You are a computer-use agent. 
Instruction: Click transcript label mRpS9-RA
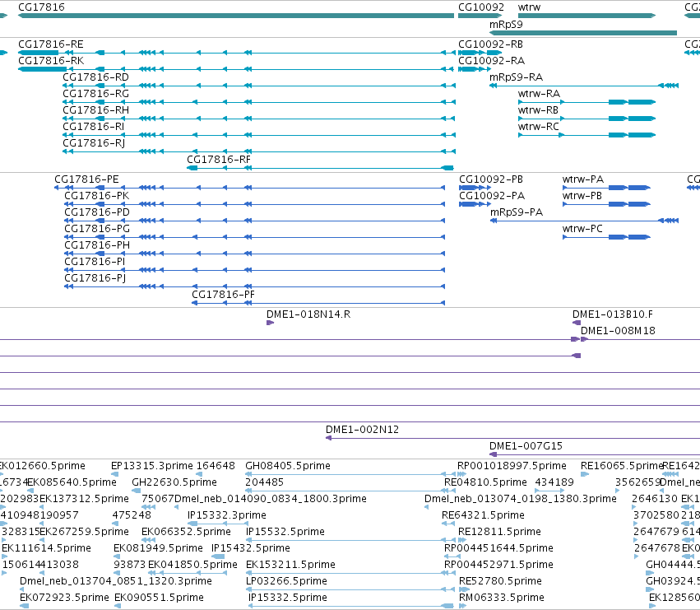pyautogui.click(x=517, y=77)
